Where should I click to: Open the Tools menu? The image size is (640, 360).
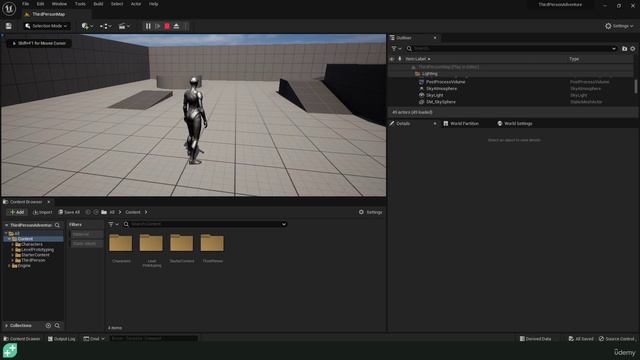tap(80, 4)
